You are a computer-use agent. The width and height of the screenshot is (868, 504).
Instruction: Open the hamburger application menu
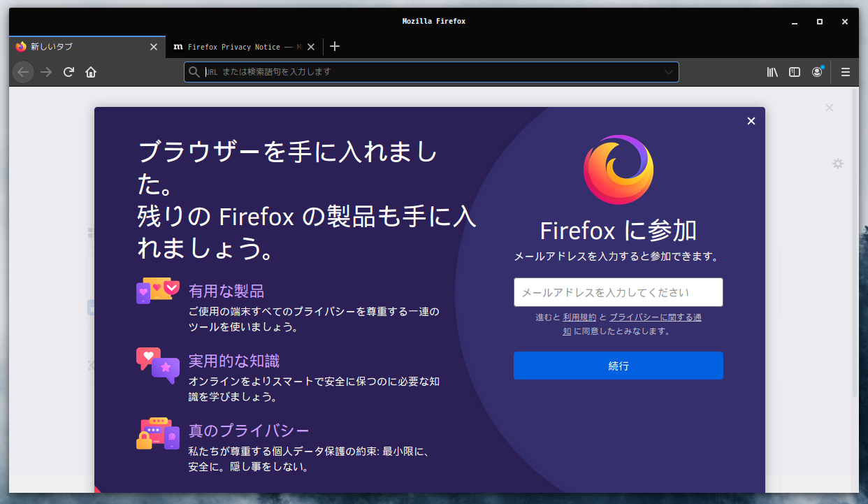846,72
